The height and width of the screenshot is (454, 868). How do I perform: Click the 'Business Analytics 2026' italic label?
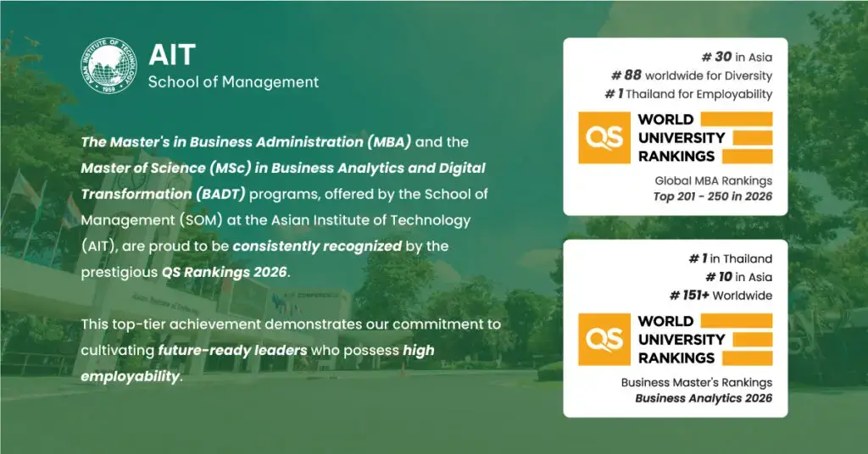[x=704, y=399]
